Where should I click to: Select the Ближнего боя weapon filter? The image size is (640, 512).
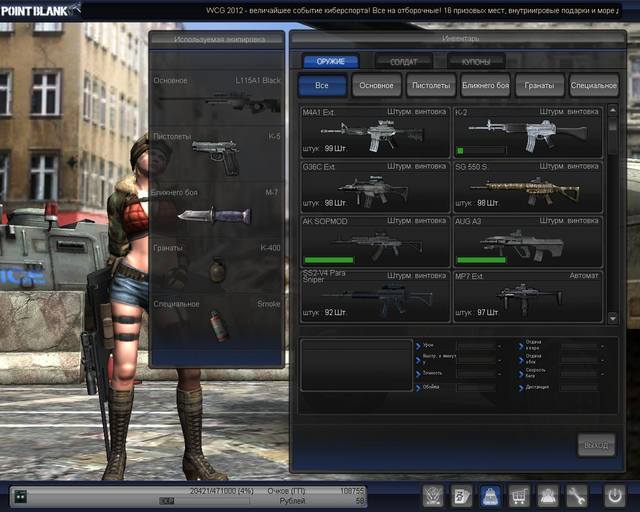(485, 85)
